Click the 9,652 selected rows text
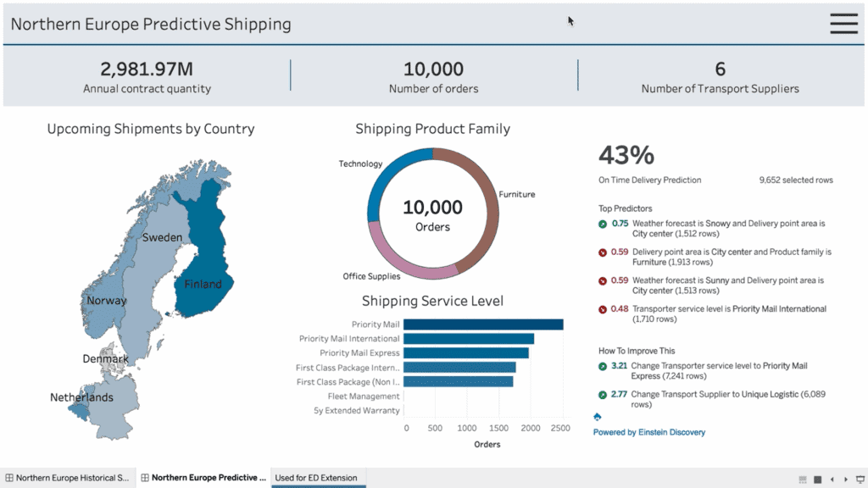Image resolution: width=868 pixels, height=488 pixels. point(796,180)
